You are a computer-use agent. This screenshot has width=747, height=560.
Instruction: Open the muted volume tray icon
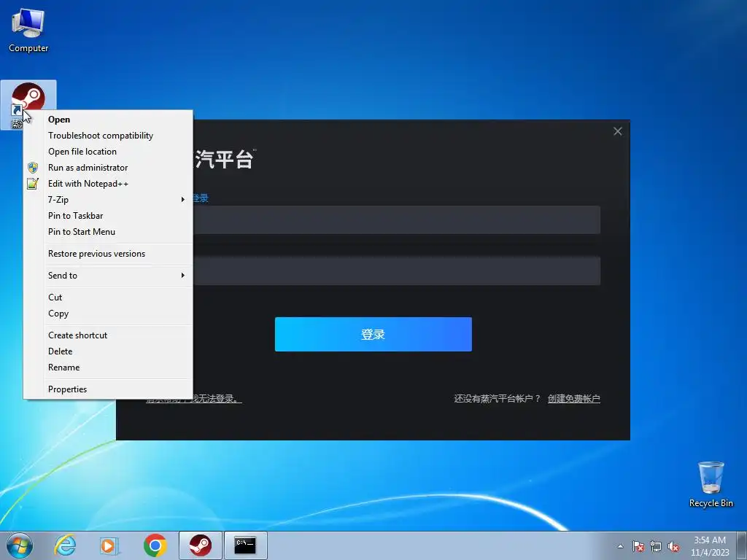pyautogui.click(x=673, y=546)
